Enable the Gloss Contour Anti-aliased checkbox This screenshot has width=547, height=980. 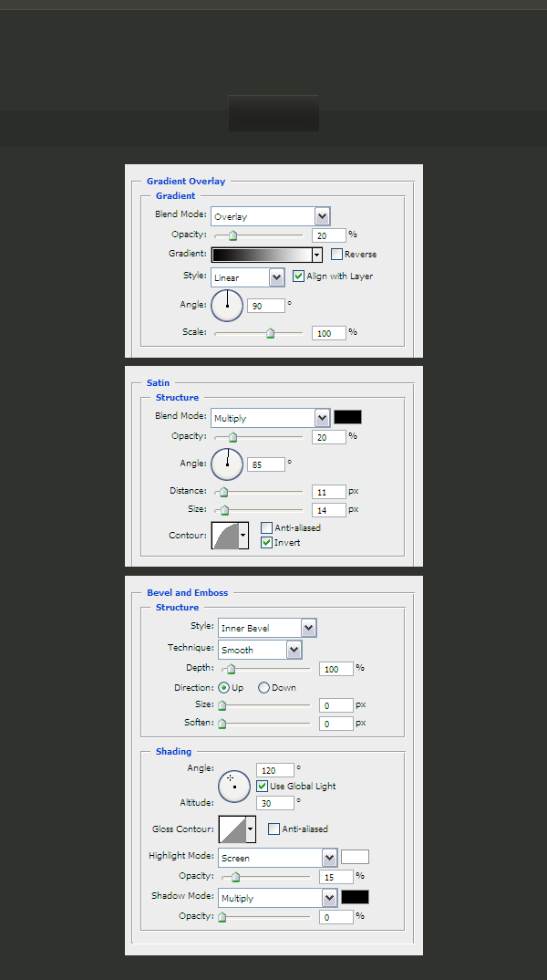[x=273, y=829]
